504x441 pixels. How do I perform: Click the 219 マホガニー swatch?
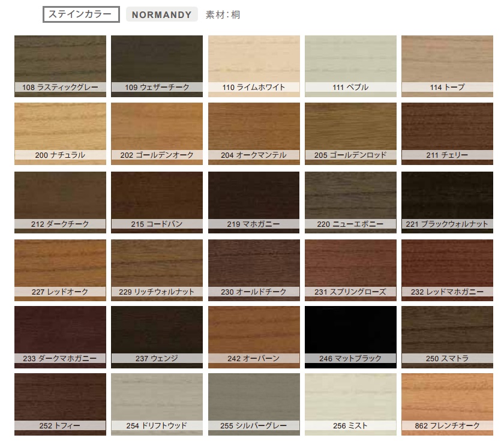click(x=254, y=203)
